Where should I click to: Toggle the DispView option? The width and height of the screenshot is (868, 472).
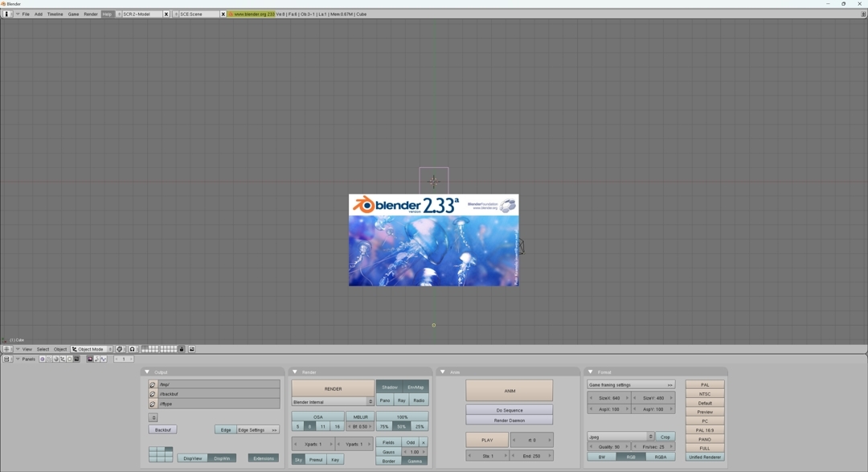[x=193, y=458]
